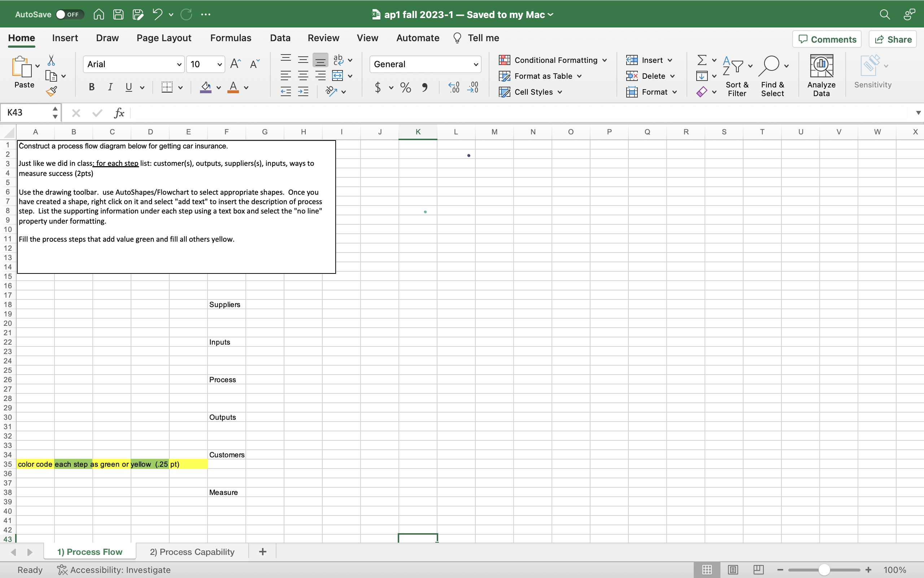Open the Insert ribbon tab
This screenshot has width=924, height=578.
point(65,38)
